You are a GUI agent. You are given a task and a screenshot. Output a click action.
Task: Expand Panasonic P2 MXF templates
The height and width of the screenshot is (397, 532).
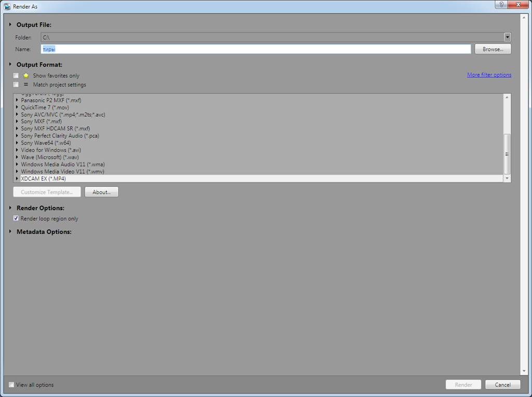tap(17, 100)
